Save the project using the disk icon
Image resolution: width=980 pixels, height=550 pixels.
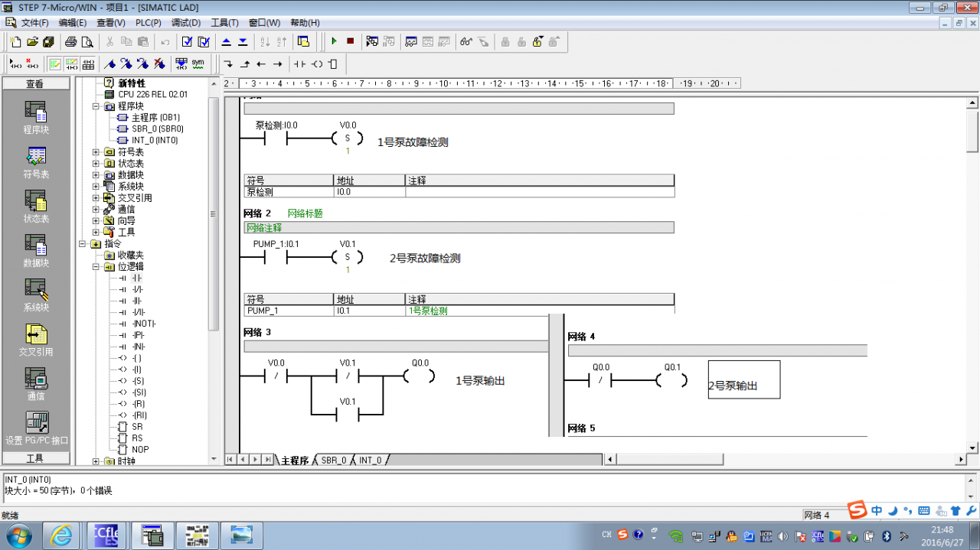48,41
